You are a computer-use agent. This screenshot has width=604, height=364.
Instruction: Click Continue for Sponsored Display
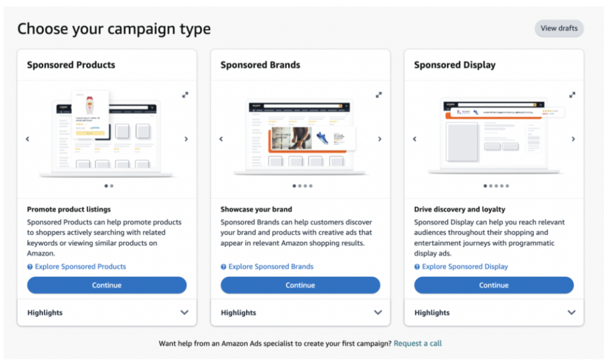[494, 285]
